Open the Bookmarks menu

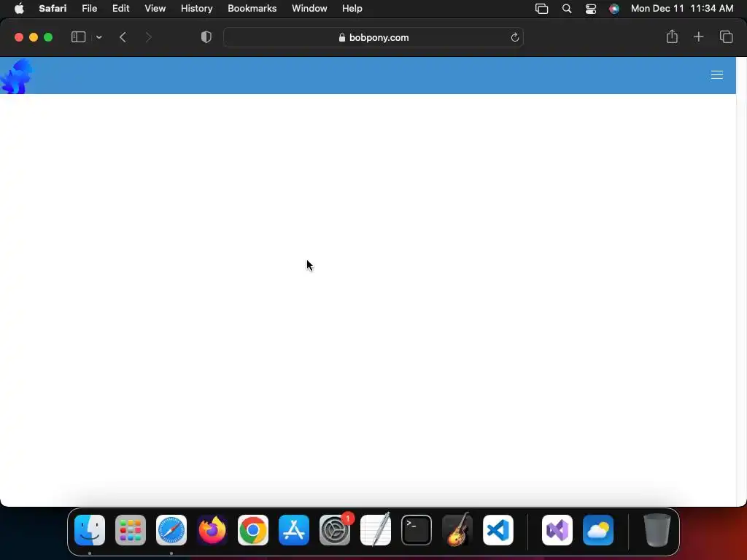coord(252,9)
